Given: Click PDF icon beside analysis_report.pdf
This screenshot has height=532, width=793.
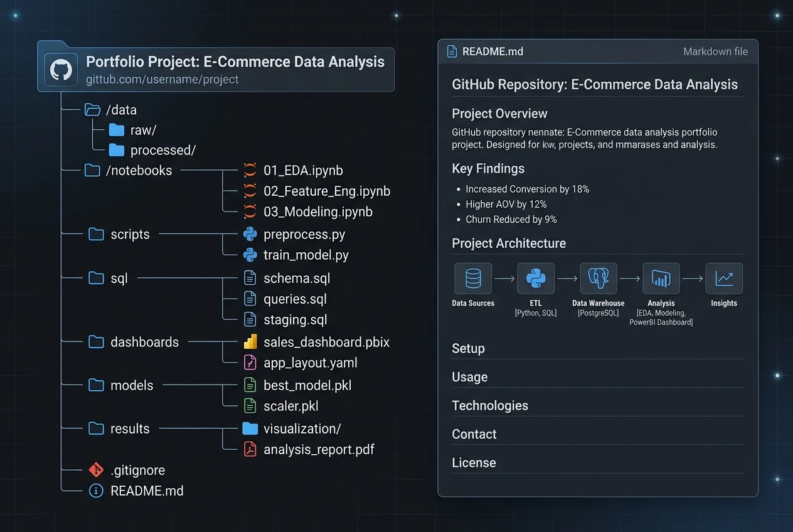Looking at the screenshot, I should click(250, 449).
